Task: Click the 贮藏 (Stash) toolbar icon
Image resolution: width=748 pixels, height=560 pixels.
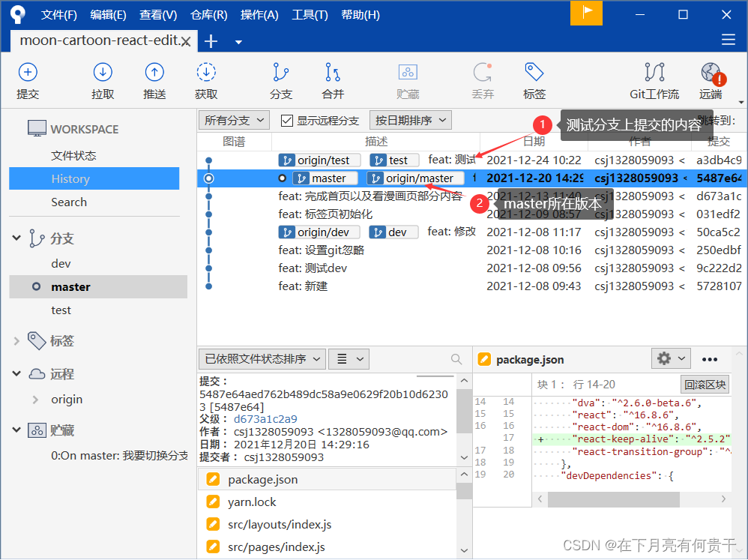Action: coord(408,73)
